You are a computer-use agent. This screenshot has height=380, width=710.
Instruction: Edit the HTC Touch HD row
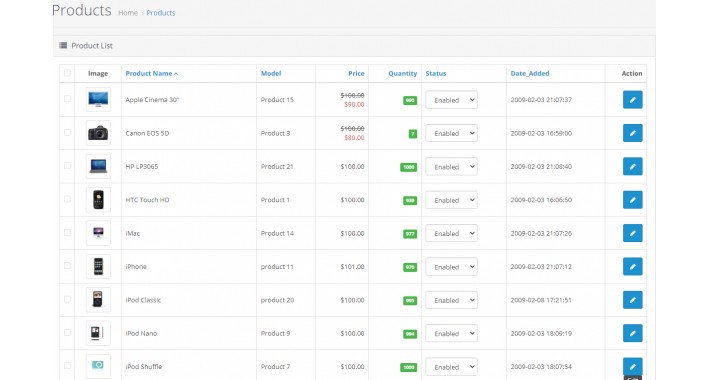pyautogui.click(x=633, y=200)
